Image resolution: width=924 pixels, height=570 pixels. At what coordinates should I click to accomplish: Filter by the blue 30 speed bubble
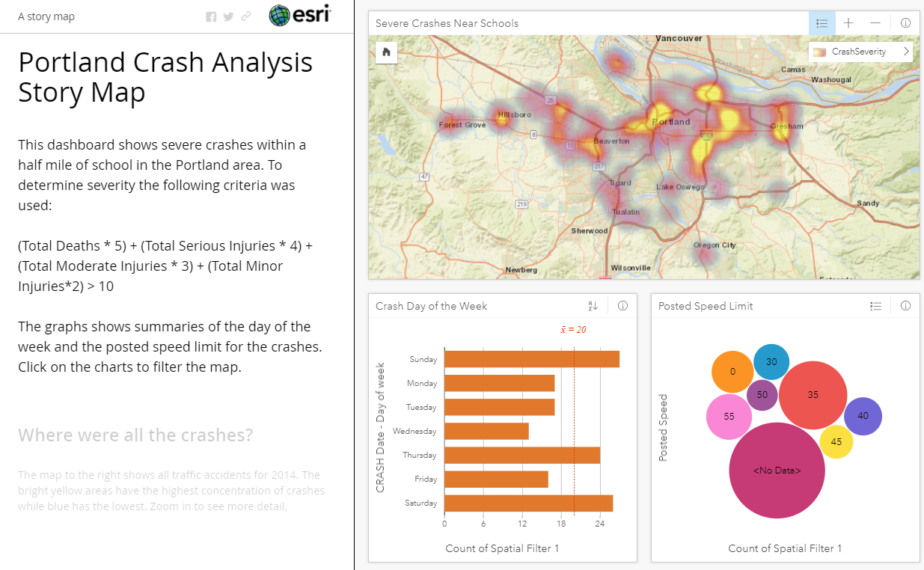(771, 361)
